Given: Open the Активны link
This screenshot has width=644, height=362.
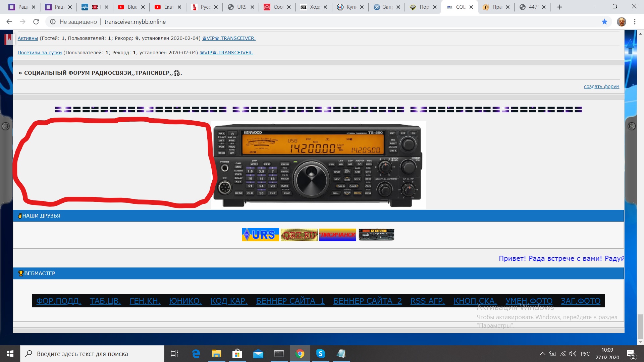Looking at the screenshot, I should pyautogui.click(x=28, y=38).
